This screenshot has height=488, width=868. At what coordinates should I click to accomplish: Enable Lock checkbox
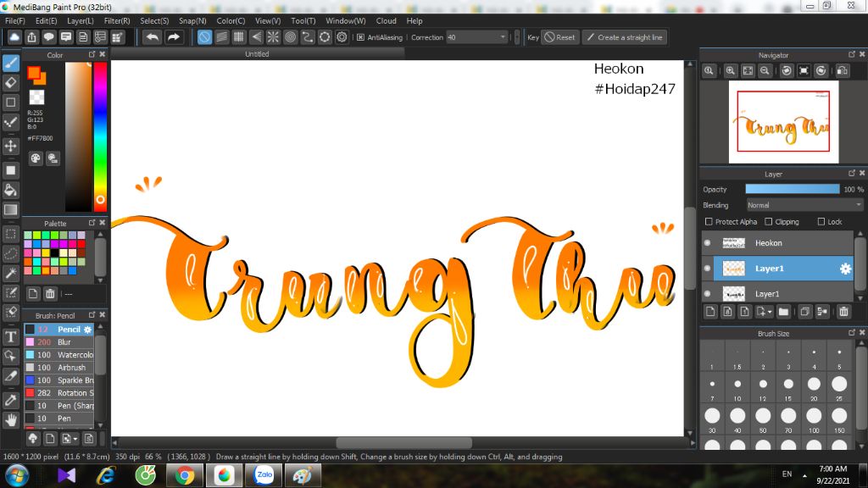pyautogui.click(x=821, y=221)
